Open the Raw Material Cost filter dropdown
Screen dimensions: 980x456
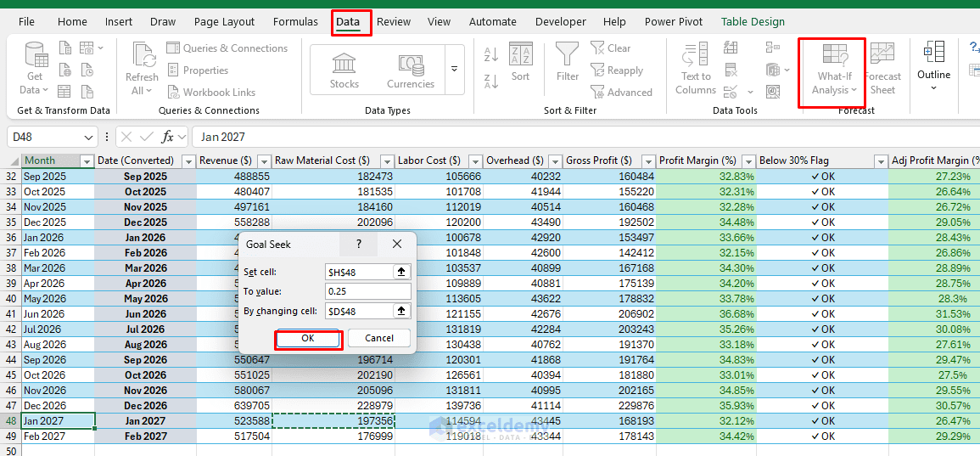[x=387, y=160]
